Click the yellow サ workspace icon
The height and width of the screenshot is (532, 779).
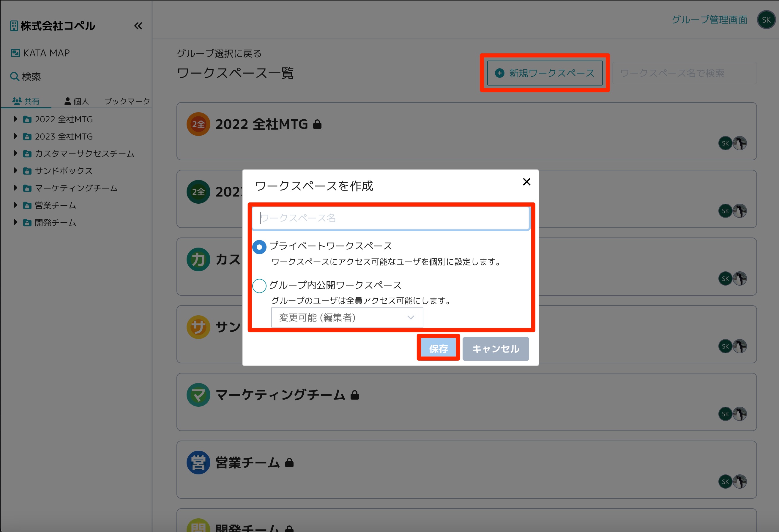[198, 327]
